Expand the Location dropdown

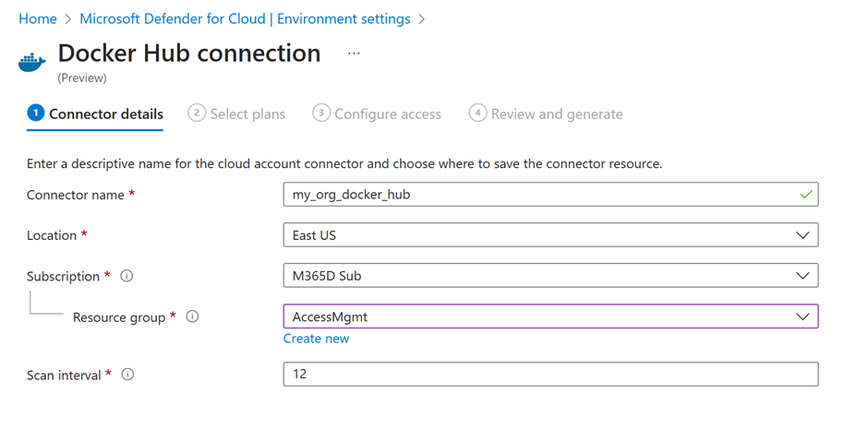click(x=802, y=235)
